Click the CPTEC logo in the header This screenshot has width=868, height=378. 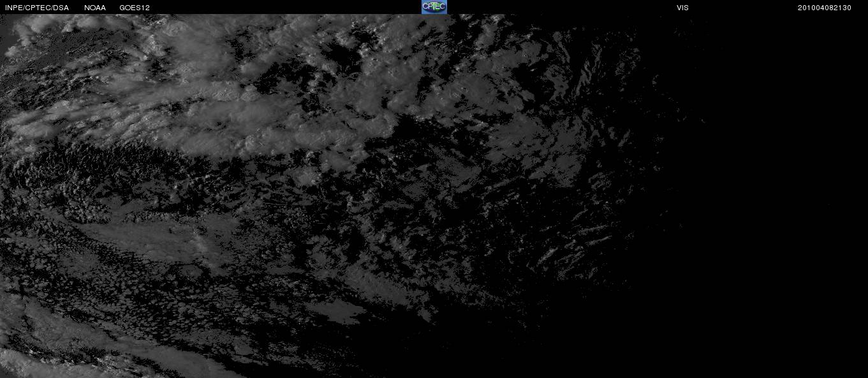(x=434, y=7)
